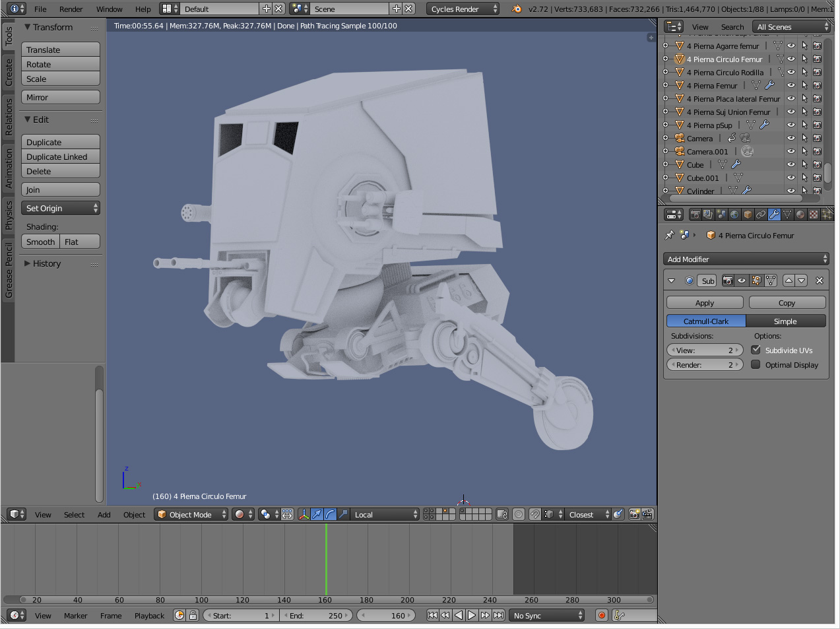Click the OpenGL render animation clapper icon
The width and height of the screenshot is (840, 629).
647,514
